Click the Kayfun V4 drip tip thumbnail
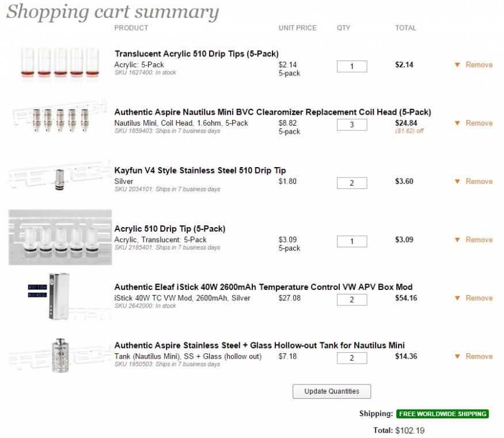504x438 pixels. tap(60, 178)
